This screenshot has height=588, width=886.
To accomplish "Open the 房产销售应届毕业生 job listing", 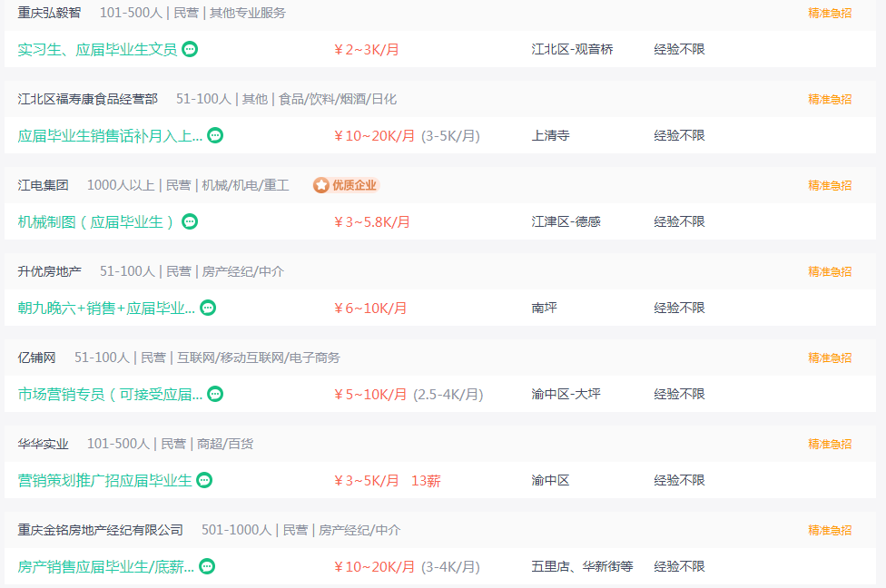I will (x=105, y=566).
